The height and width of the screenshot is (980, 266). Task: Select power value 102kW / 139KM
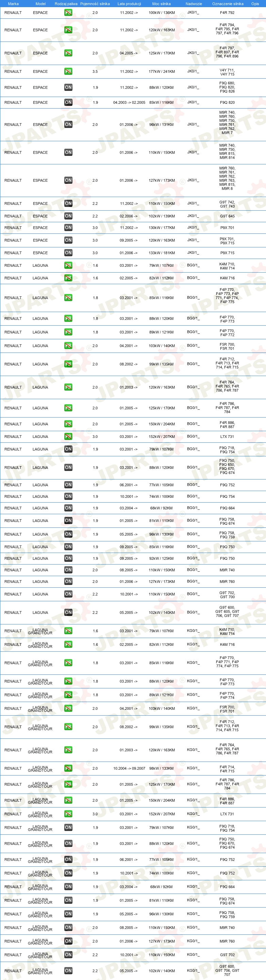coord(162,216)
